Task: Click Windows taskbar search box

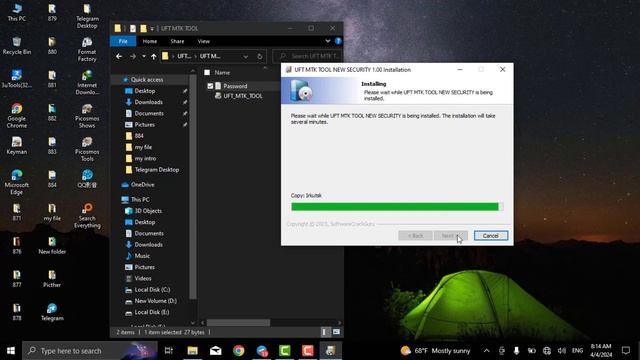Action: tap(89, 351)
